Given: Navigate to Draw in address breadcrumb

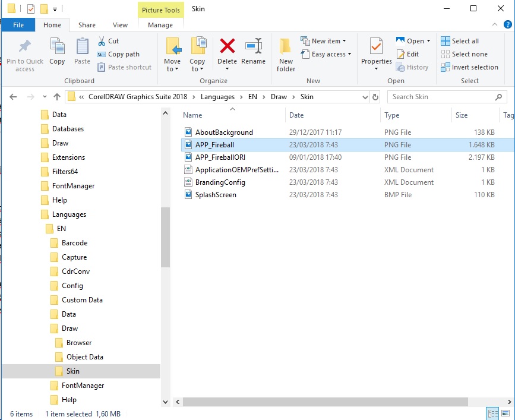Looking at the screenshot, I should (x=279, y=97).
